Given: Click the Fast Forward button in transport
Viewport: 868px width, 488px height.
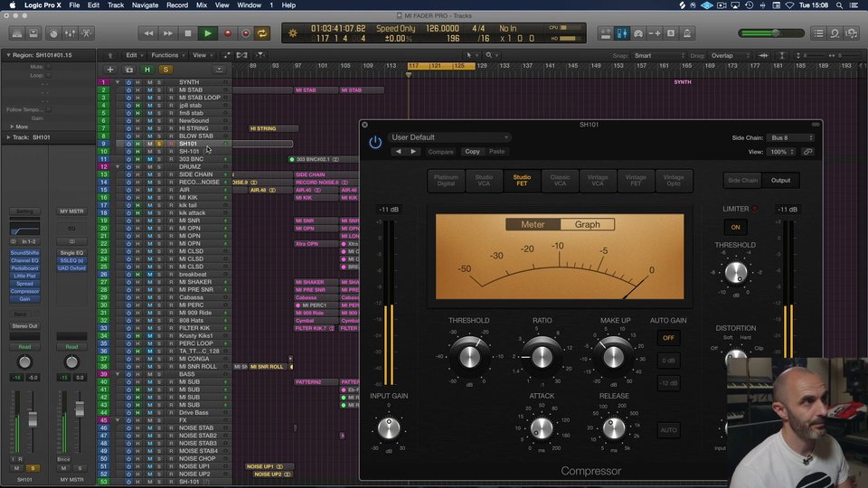Looking at the screenshot, I should pyautogui.click(x=168, y=33).
